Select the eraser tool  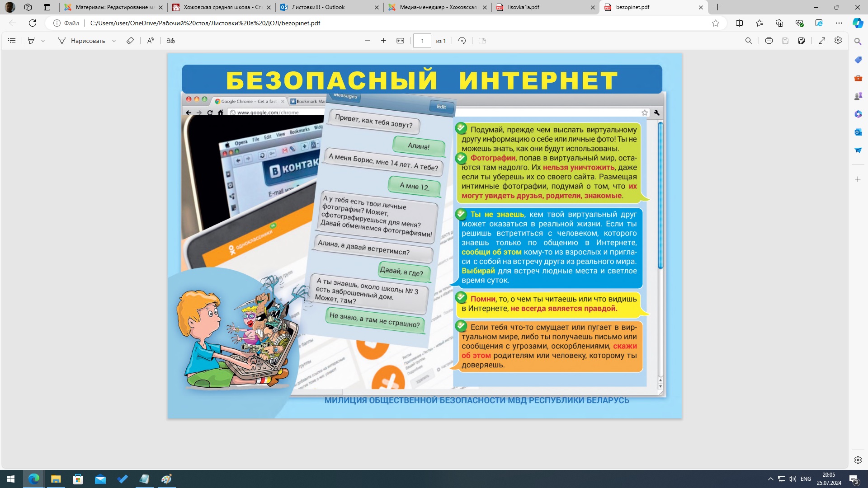click(130, 41)
